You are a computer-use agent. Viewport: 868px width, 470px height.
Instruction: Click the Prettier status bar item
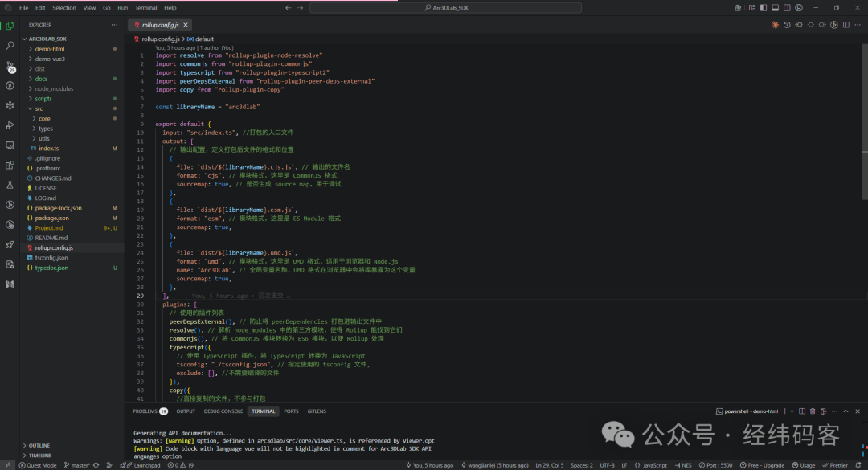point(835,465)
